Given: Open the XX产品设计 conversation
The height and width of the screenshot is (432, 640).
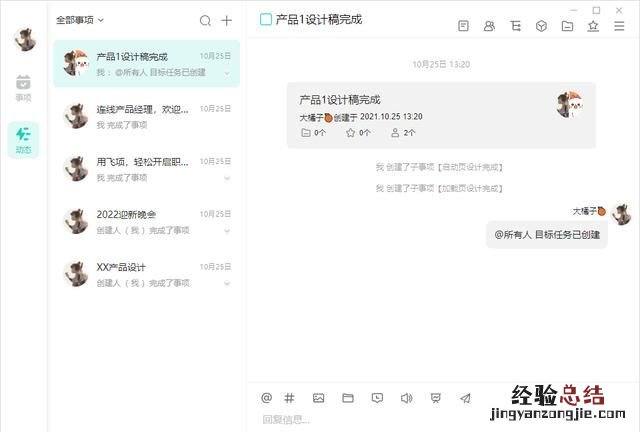Looking at the screenshot, I should pos(146,274).
